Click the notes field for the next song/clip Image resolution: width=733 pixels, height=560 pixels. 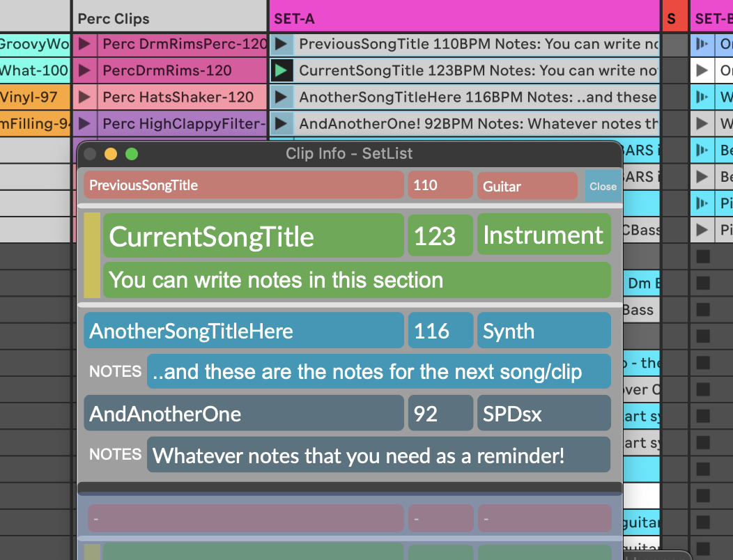click(x=379, y=371)
